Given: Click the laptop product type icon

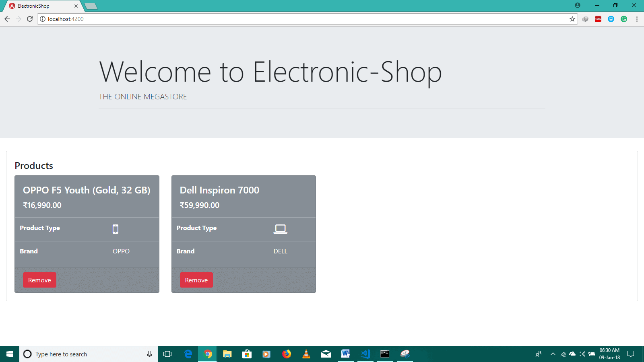Looking at the screenshot, I should coord(280,229).
